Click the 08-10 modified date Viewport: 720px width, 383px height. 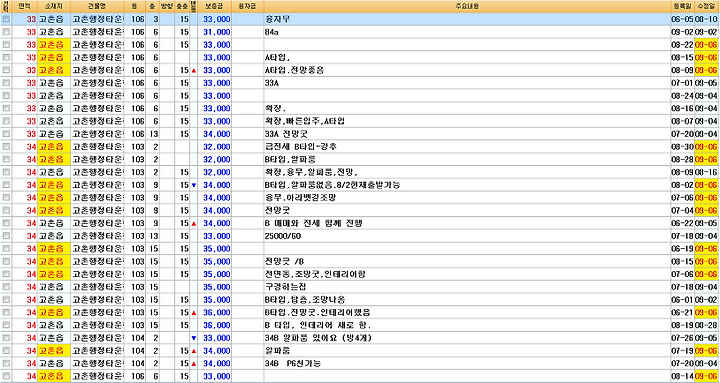[x=707, y=19]
